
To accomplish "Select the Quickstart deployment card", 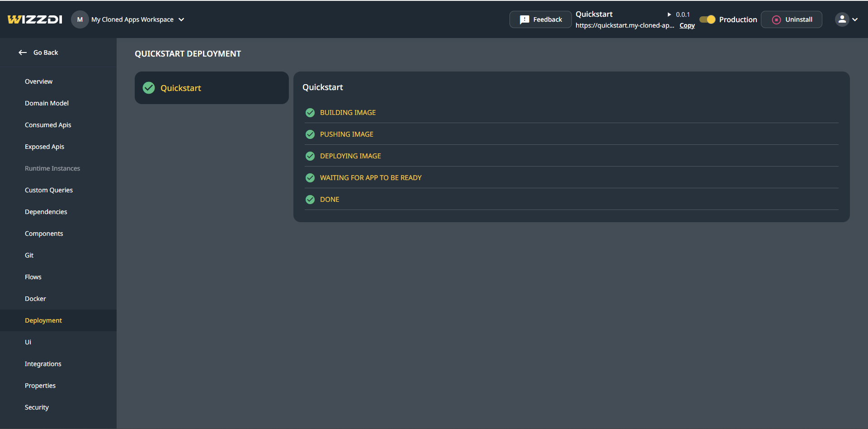I will coord(212,88).
